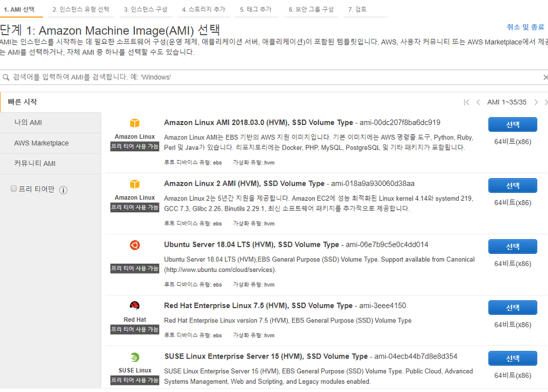Click the SUSE Linux Enterprise Server 15 title
Image resolution: width=548 pixels, height=392 pixels.
266,356
